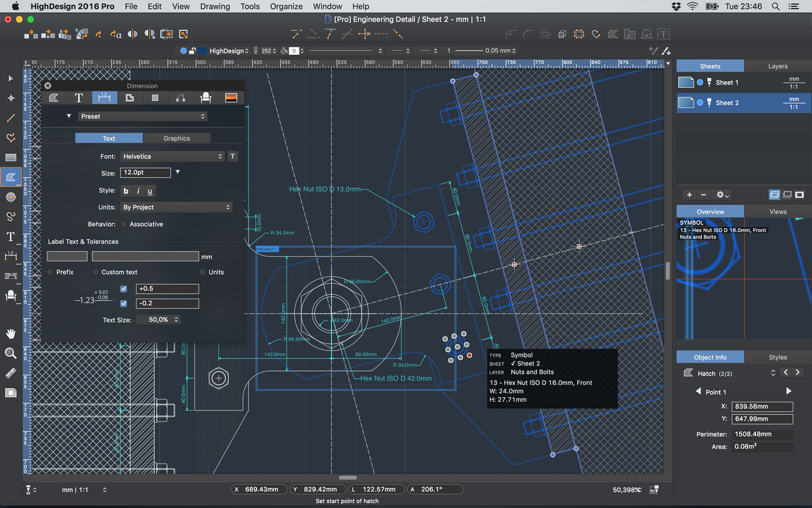This screenshot has height=508, width=812.
Task: Enable the Associative behavior checkbox
Action: [124, 224]
